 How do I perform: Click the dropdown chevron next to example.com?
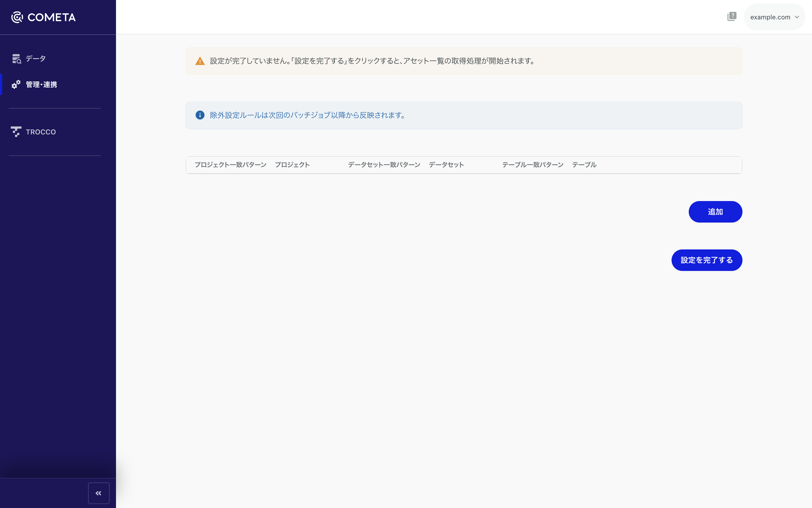point(797,17)
